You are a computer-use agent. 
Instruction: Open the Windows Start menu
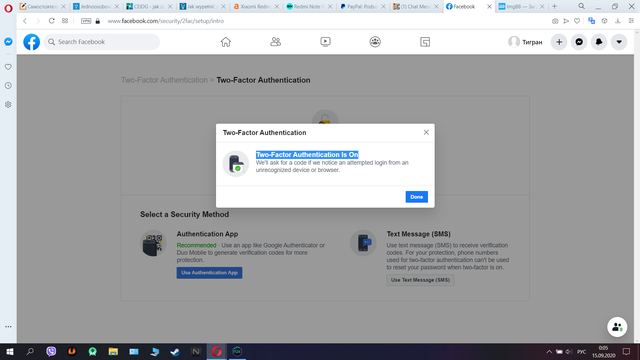[x=9, y=351]
